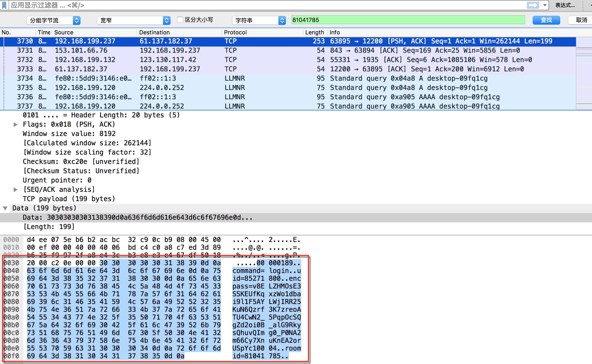Viewport: 592px width, 364px height.
Task: Select packet 3732 from 192.168.199.132
Action: point(288,60)
